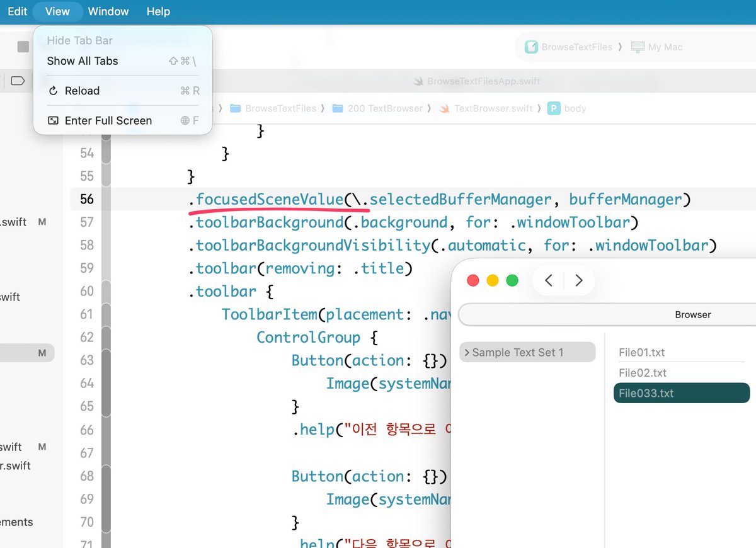Select the highlighted file row marked M in navigator
Screen dimensions: 756x548
27,353
